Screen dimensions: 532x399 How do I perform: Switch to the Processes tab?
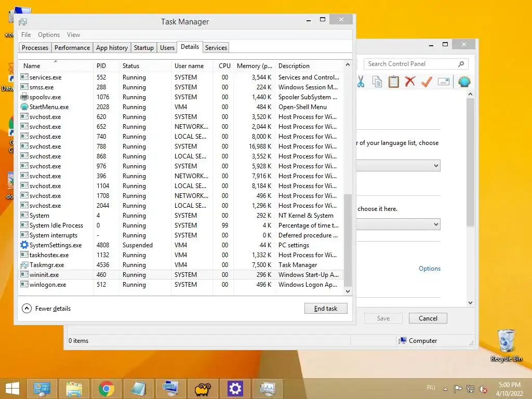point(35,47)
